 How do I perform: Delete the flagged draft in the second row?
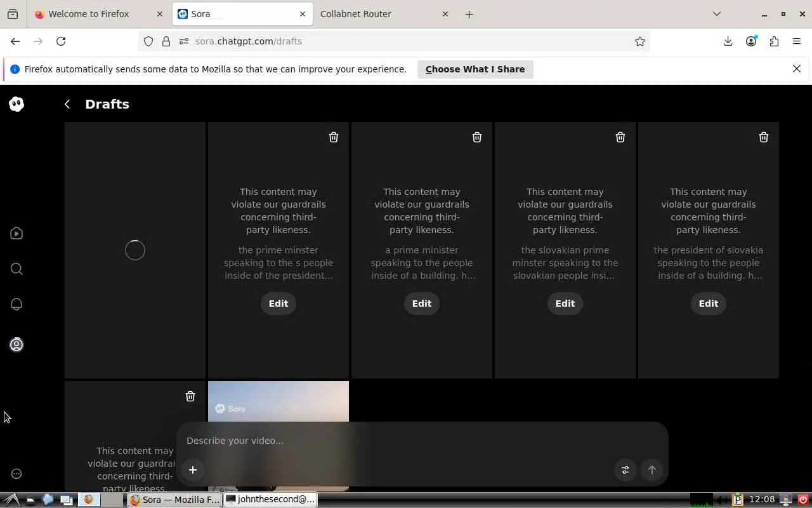(190, 396)
